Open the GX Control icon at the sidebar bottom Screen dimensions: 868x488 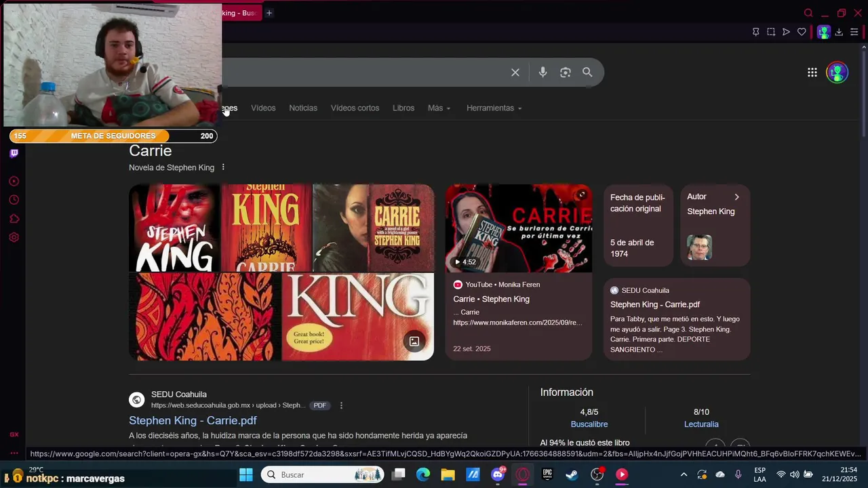tap(14, 434)
